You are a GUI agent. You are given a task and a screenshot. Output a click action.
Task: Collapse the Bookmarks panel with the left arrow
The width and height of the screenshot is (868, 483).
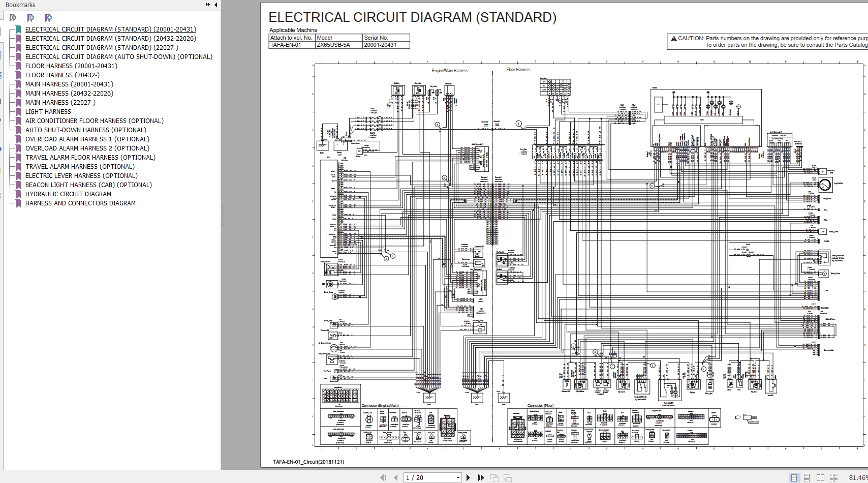coord(215,5)
